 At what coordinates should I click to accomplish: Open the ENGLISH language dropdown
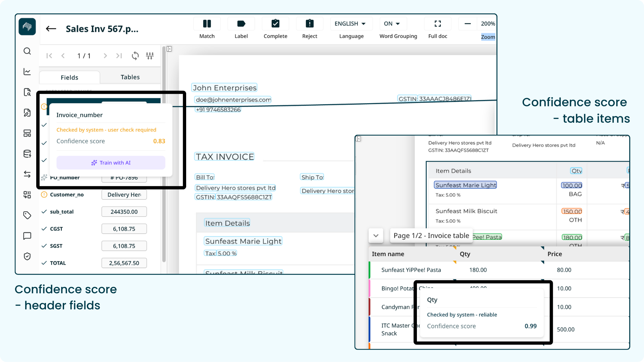point(351,23)
